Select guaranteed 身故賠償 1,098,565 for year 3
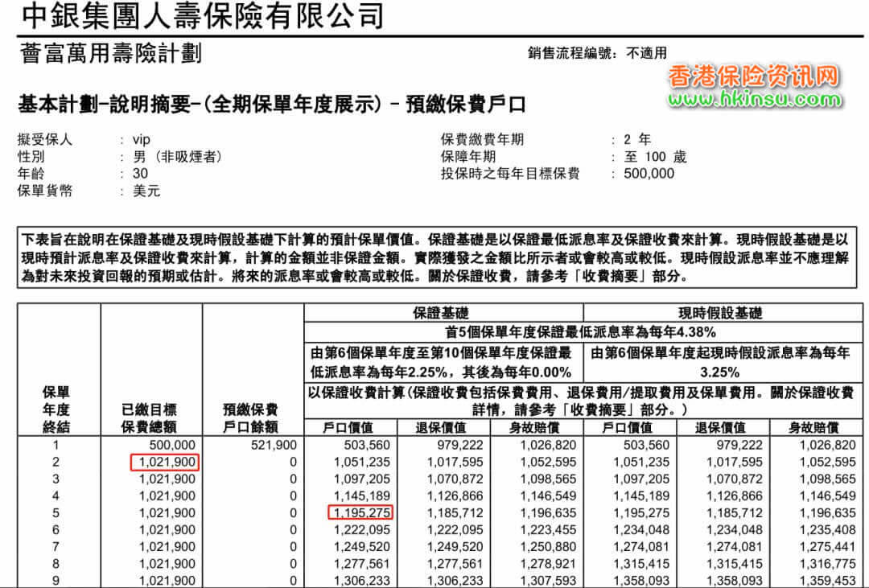 coord(548,479)
